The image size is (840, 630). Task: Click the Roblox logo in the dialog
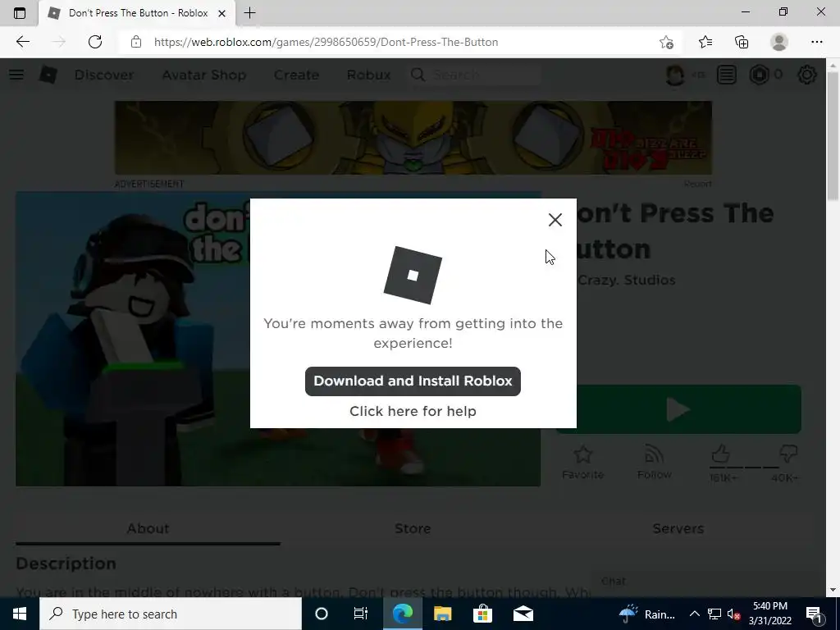click(x=413, y=276)
